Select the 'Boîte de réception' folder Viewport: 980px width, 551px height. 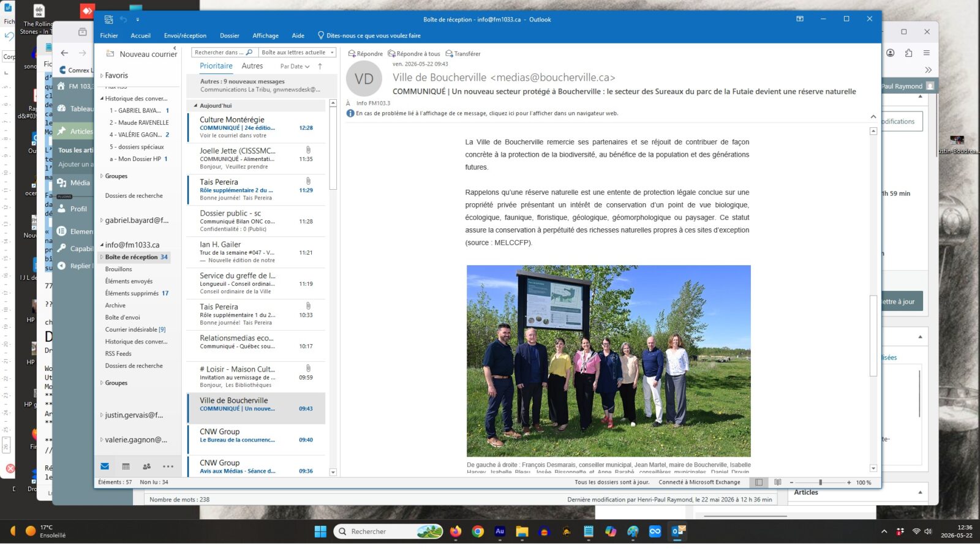click(135, 257)
